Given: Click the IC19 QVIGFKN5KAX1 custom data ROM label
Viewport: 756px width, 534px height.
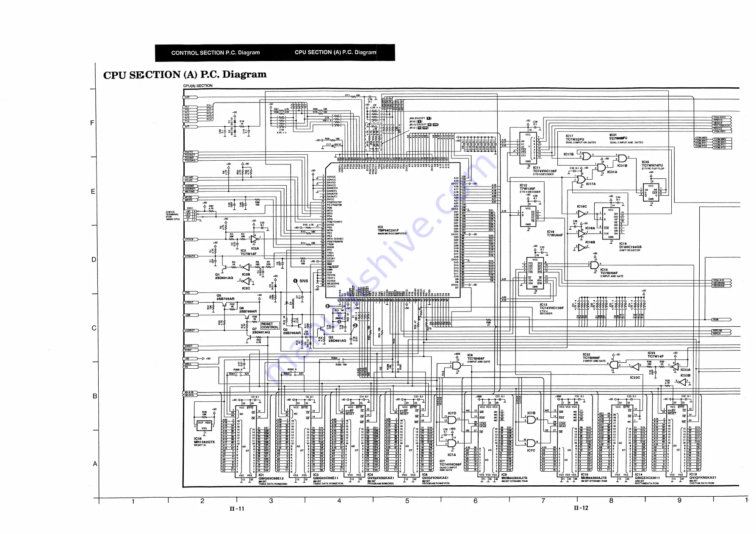Looking at the screenshot, I should [703, 478].
